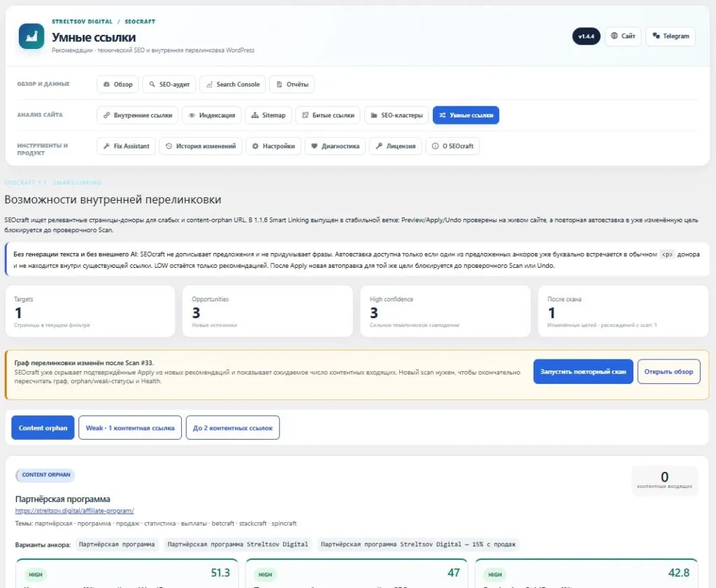The height and width of the screenshot is (588, 716).
Task: Click the Fix Assistant wrench icon
Action: (106, 146)
